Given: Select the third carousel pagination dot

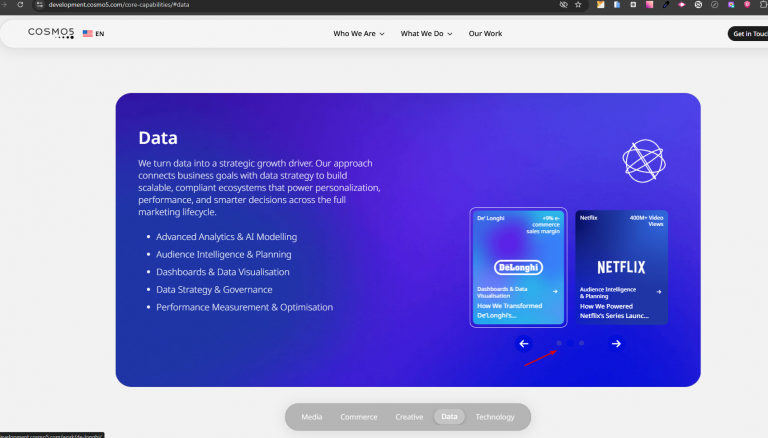Looking at the screenshot, I should tap(581, 343).
